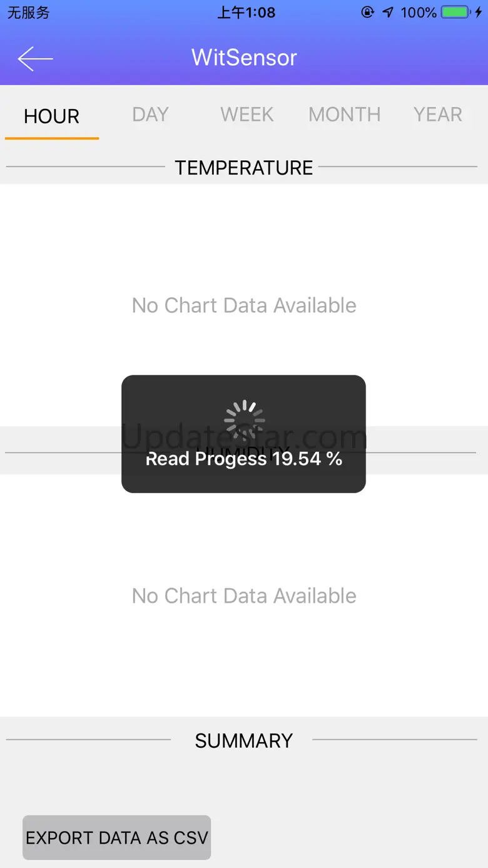This screenshot has width=488, height=868.
Task: Tap the loading spinner icon
Action: tap(244, 421)
